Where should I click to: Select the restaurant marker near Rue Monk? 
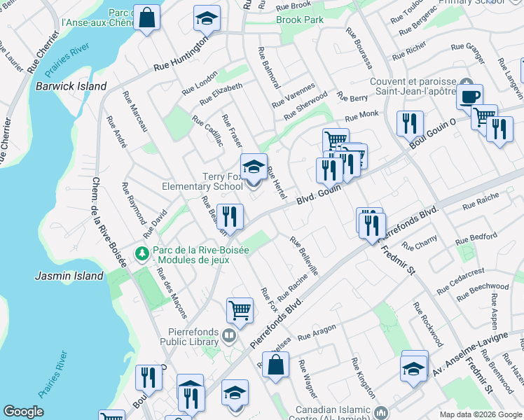410,125
